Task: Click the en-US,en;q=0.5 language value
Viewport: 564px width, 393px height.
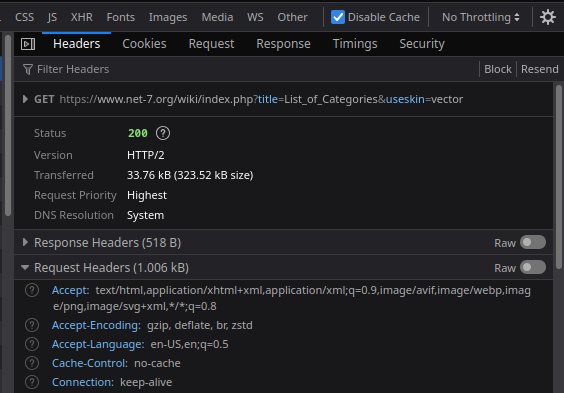Action: pyautogui.click(x=189, y=344)
